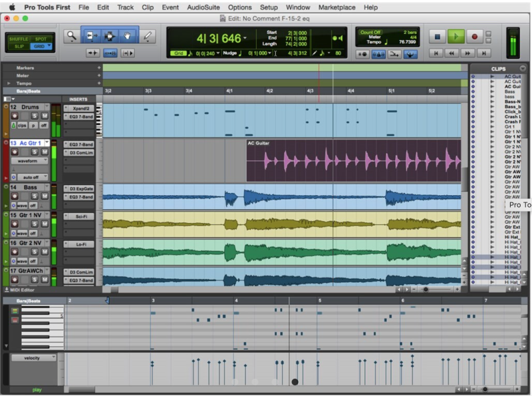Add a marker with Markers plus icon
The image size is (532, 396).
[x=99, y=68]
